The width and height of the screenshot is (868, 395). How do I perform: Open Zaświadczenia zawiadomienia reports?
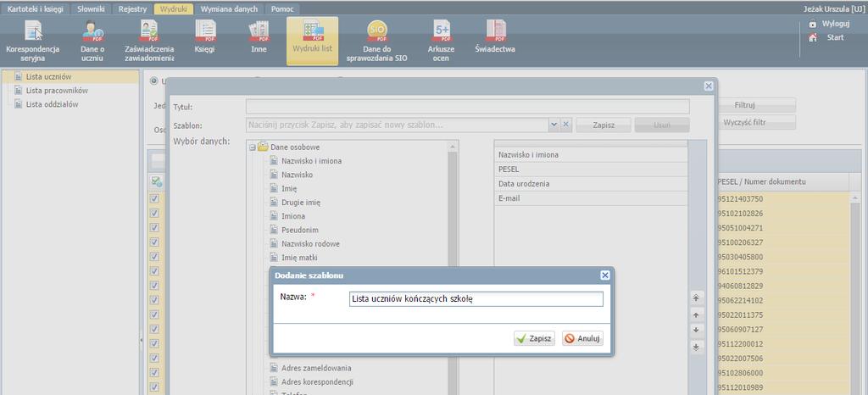tap(149, 40)
